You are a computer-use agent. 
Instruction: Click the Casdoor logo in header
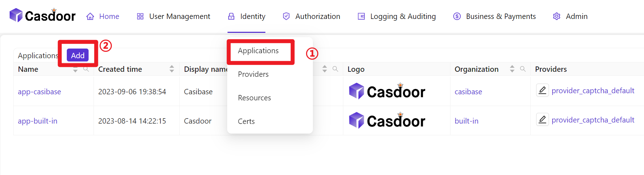click(43, 16)
